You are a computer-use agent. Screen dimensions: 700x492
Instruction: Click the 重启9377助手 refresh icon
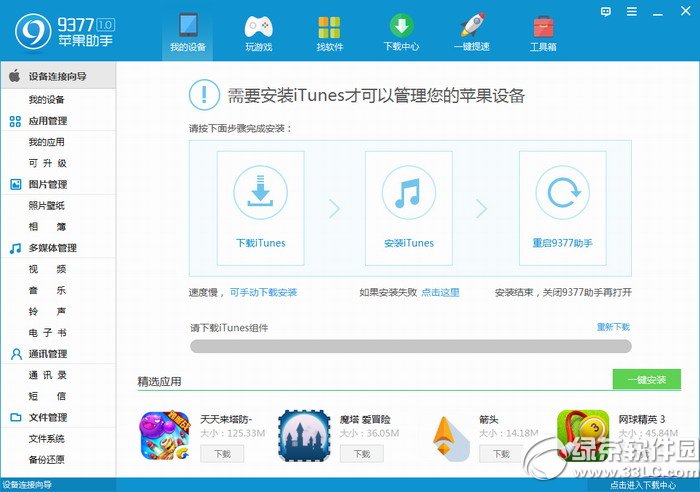coord(562,192)
